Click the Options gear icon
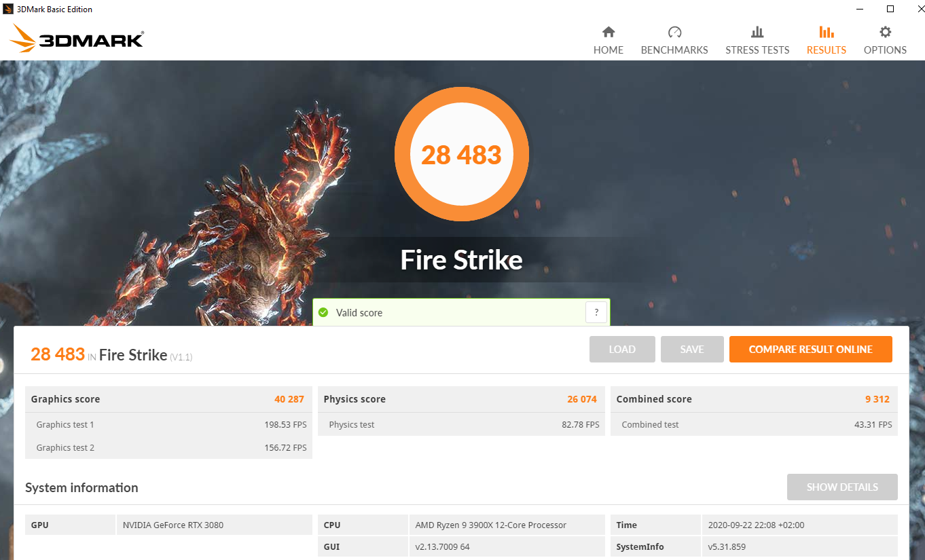925x560 pixels. tap(885, 32)
